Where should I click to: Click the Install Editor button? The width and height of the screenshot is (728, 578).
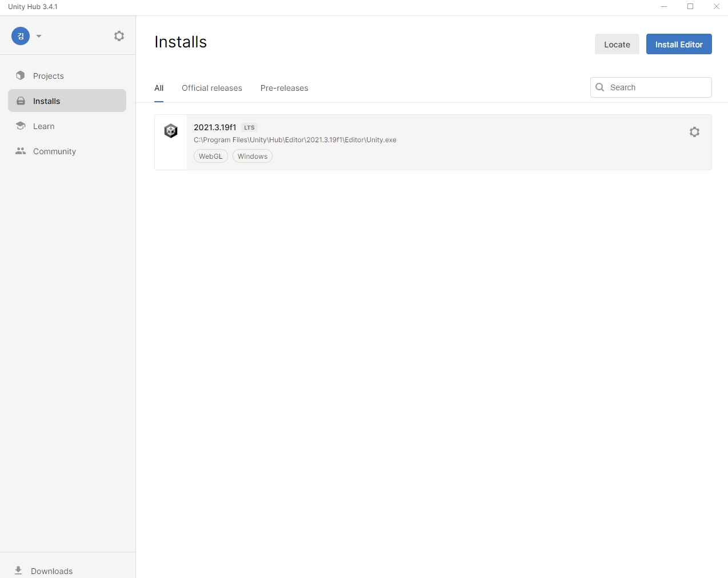coord(679,44)
